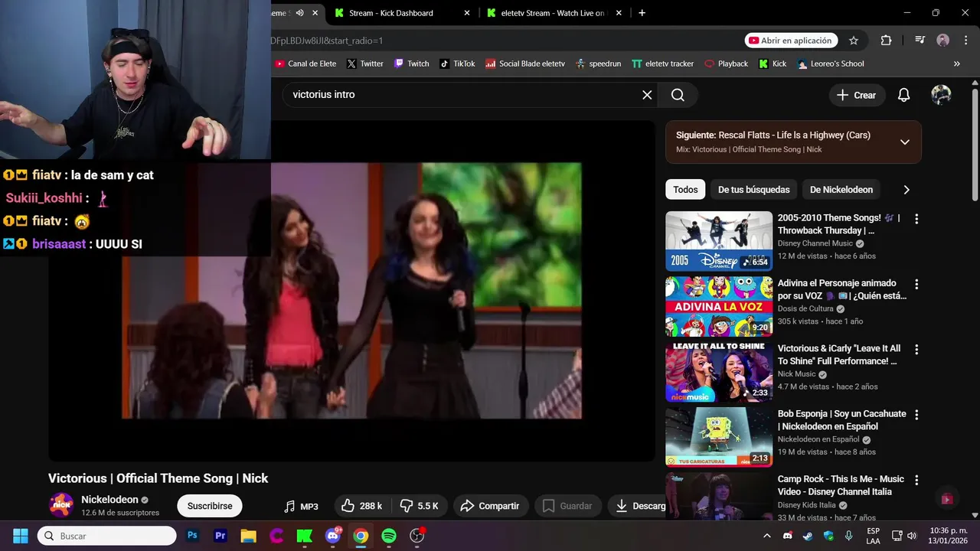Launch Photoshop from the taskbar

point(192,536)
